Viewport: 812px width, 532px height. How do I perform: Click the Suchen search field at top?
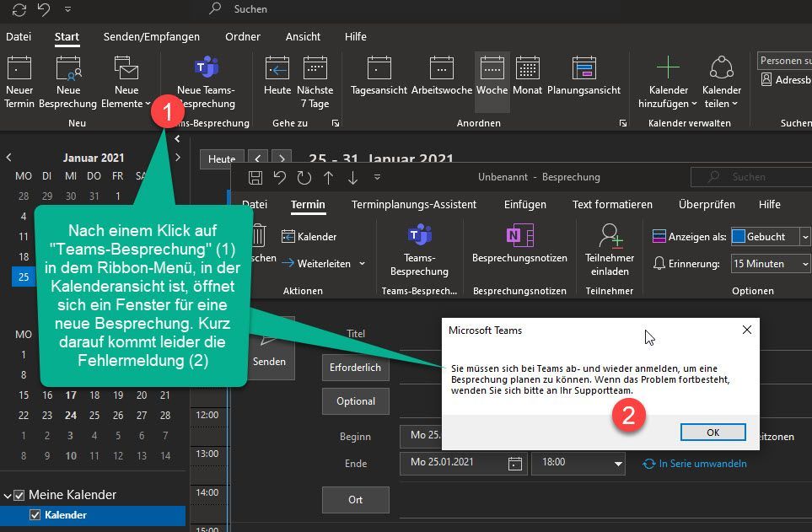click(250, 8)
